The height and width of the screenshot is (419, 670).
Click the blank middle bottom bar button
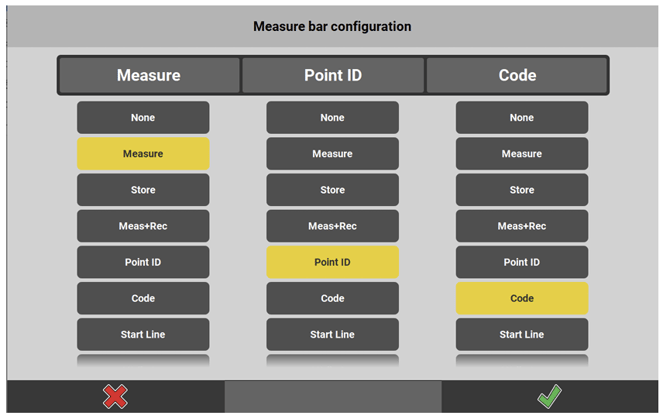click(332, 397)
